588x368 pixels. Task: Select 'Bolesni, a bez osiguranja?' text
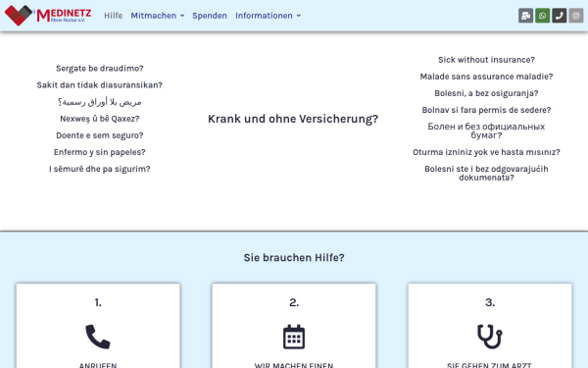pyautogui.click(x=486, y=93)
